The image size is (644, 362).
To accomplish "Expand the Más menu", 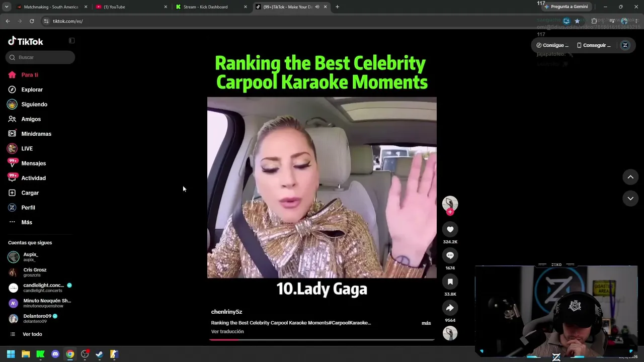I will (26, 222).
